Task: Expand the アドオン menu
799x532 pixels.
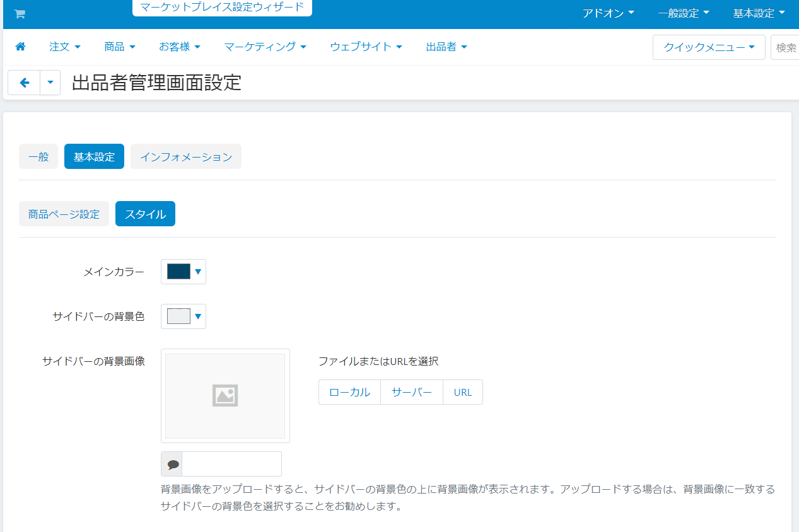Action: [x=608, y=13]
